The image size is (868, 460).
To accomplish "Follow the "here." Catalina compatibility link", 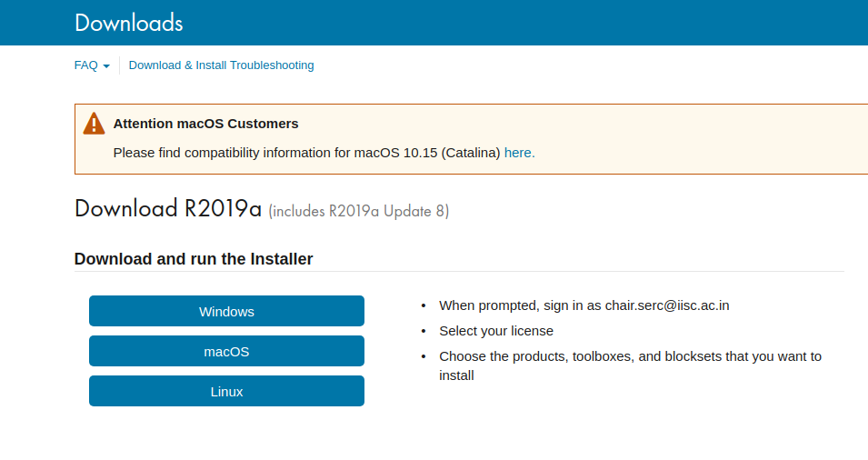I will pyautogui.click(x=519, y=153).
